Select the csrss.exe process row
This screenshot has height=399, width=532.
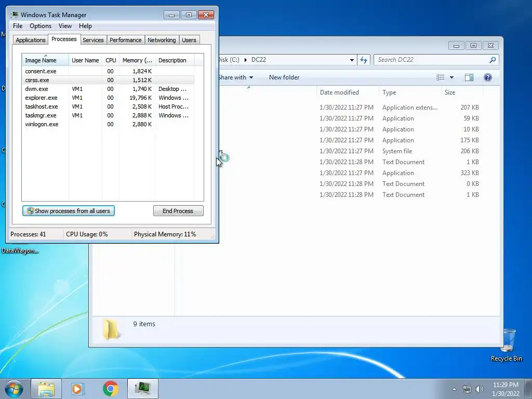tap(108, 80)
